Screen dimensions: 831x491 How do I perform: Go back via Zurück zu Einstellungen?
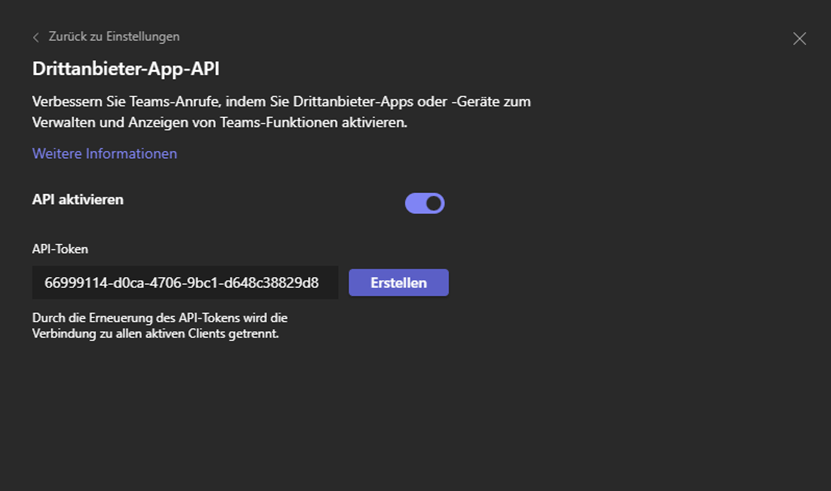pyautogui.click(x=114, y=37)
